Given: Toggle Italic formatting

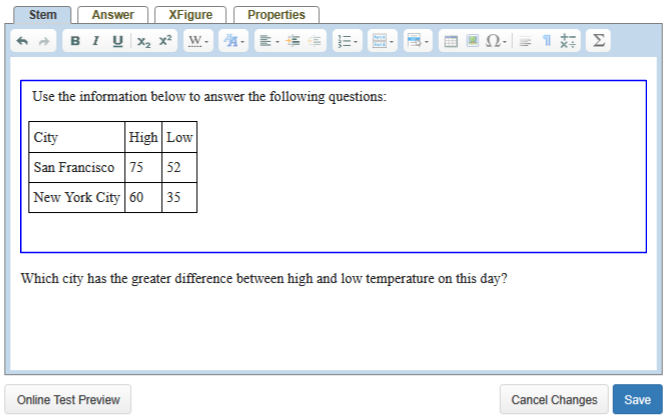Looking at the screenshot, I should pos(96,41).
